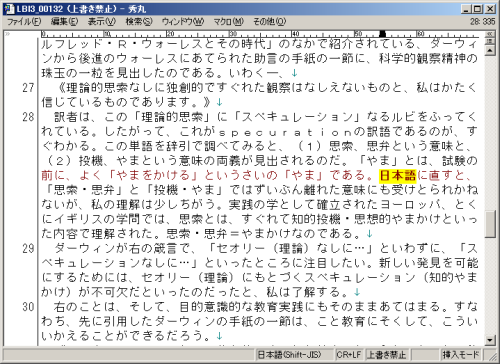The width and height of the screenshot is (500, 364).
Task: Click line number 30 in the margin
Action: click(x=28, y=307)
